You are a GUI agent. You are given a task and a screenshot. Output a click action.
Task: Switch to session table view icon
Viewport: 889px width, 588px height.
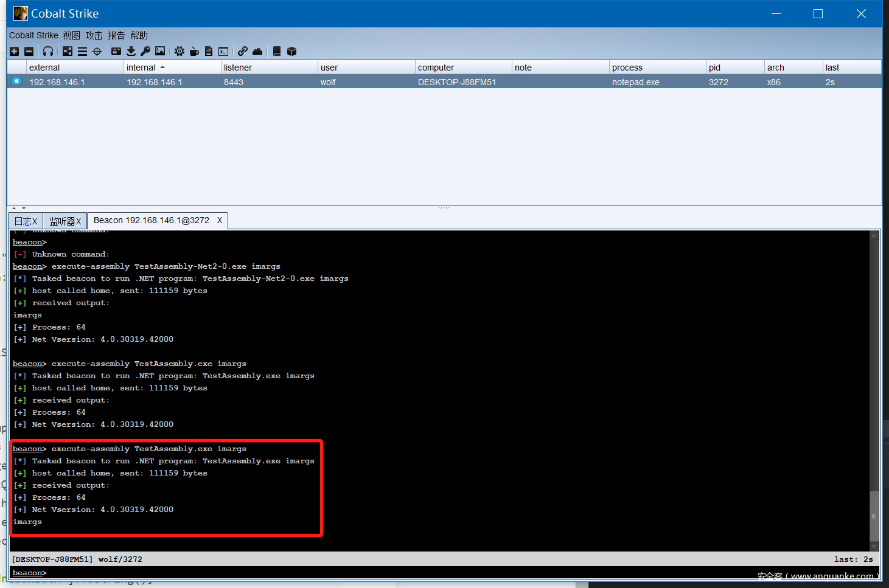point(82,52)
